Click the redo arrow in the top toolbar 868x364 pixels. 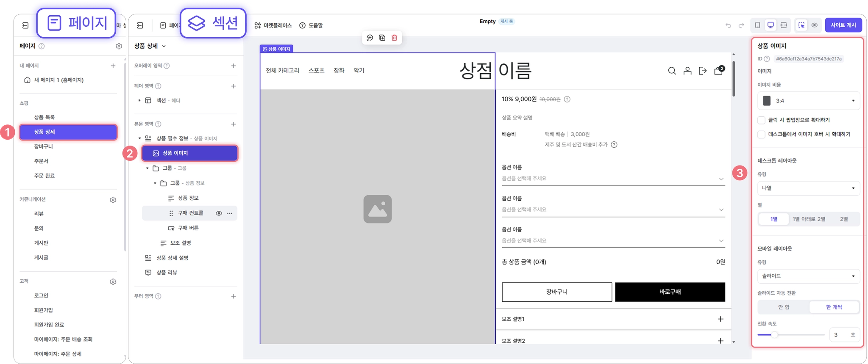click(x=741, y=25)
